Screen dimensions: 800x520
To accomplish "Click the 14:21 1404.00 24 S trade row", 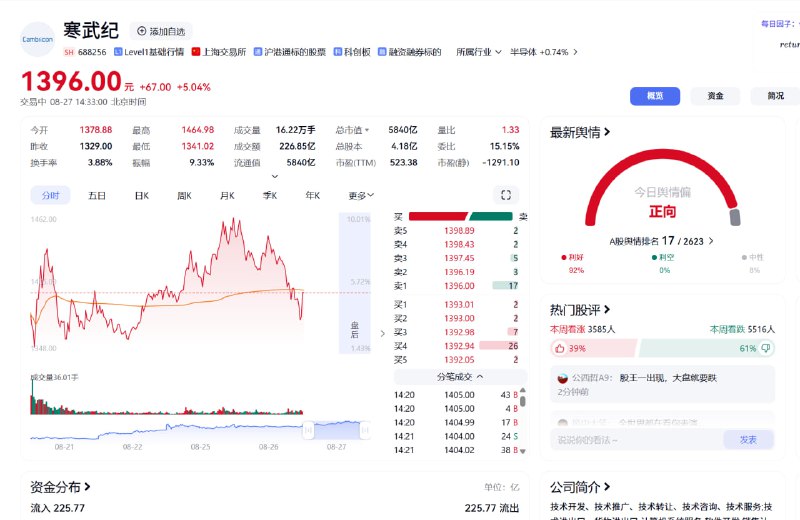I will 456,436.
